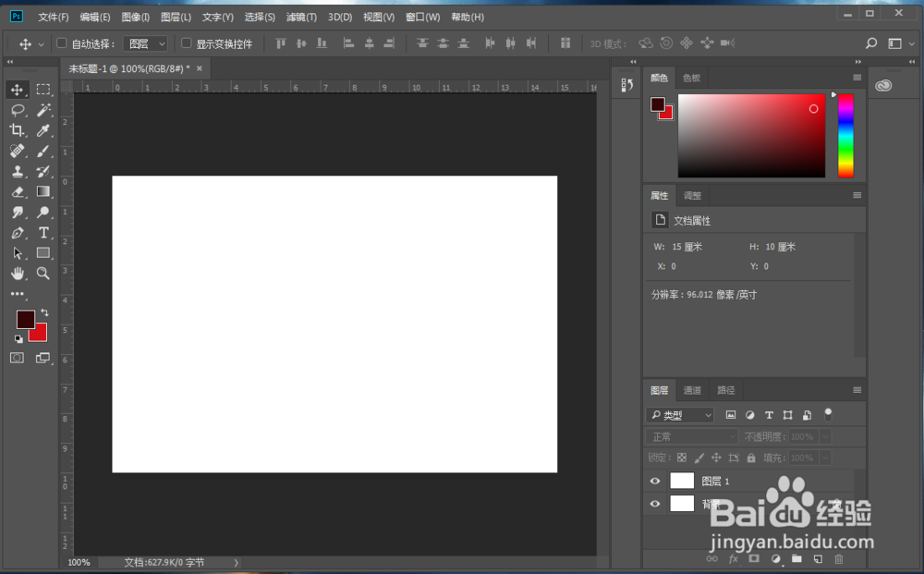Select the Lasso tool
The image size is (924, 574).
tap(17, 110)
